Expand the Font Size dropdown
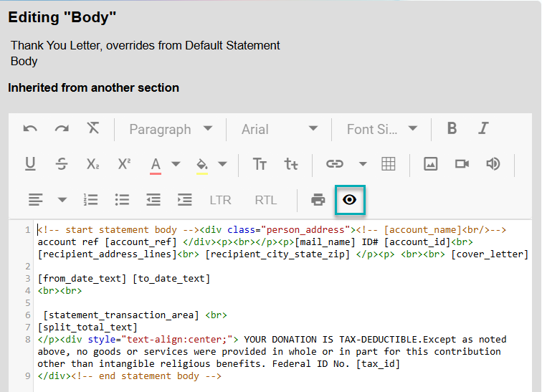Viewport: 542px width, 392px height. pyautogui.click(x=382, y=129)
